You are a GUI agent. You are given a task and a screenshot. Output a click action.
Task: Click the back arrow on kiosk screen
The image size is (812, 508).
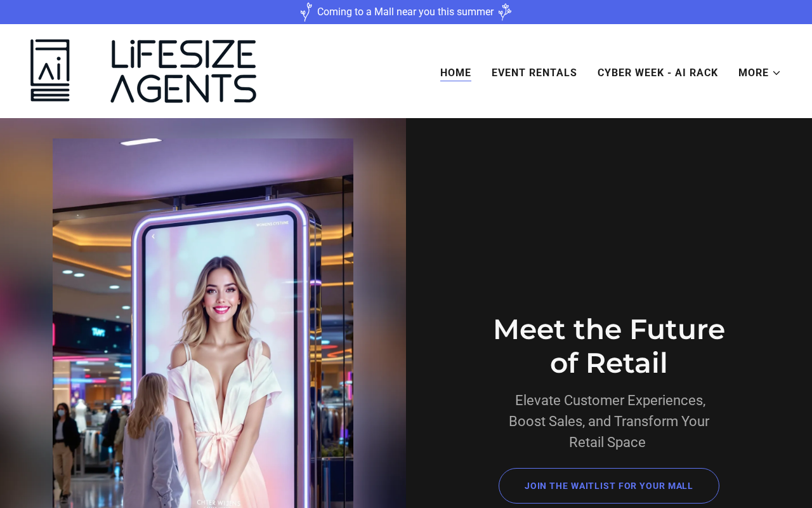click(x=153, y=237)
